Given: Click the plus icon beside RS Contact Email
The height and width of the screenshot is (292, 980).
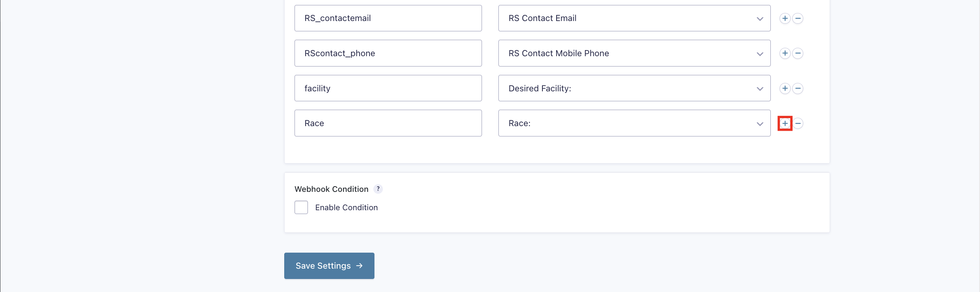Looking at the screenshot, I should point(785,18).
